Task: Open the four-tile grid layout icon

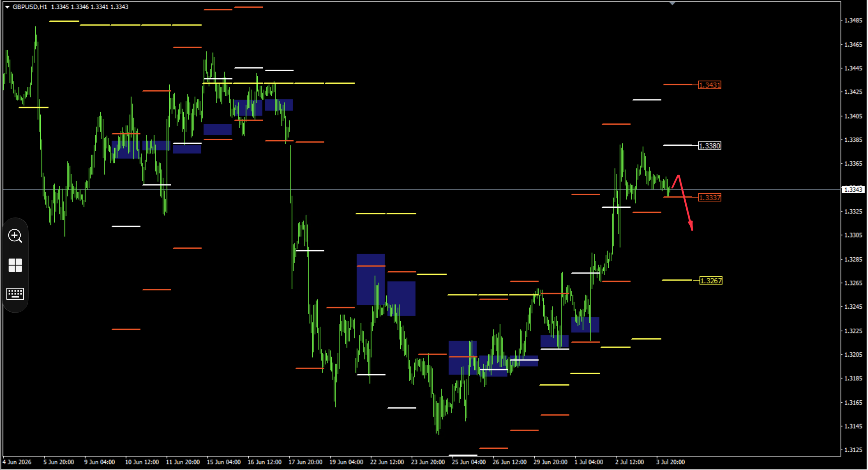Action: click(x=15, y=265)
